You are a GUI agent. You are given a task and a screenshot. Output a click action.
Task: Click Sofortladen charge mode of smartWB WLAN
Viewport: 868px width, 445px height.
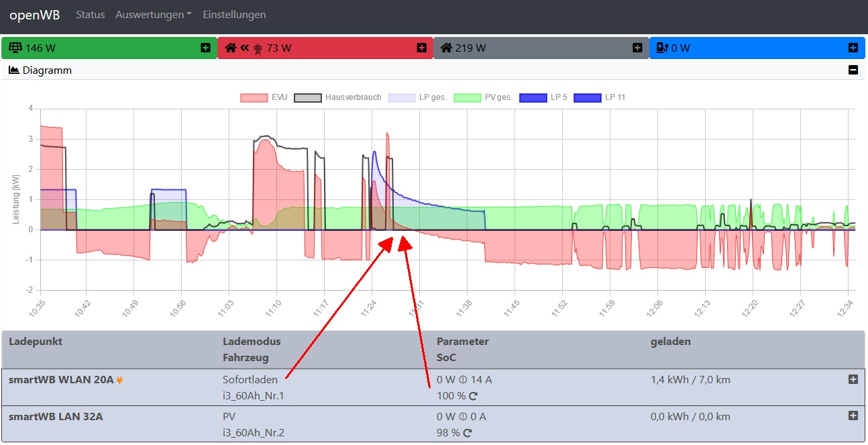[x=250, y=379]
